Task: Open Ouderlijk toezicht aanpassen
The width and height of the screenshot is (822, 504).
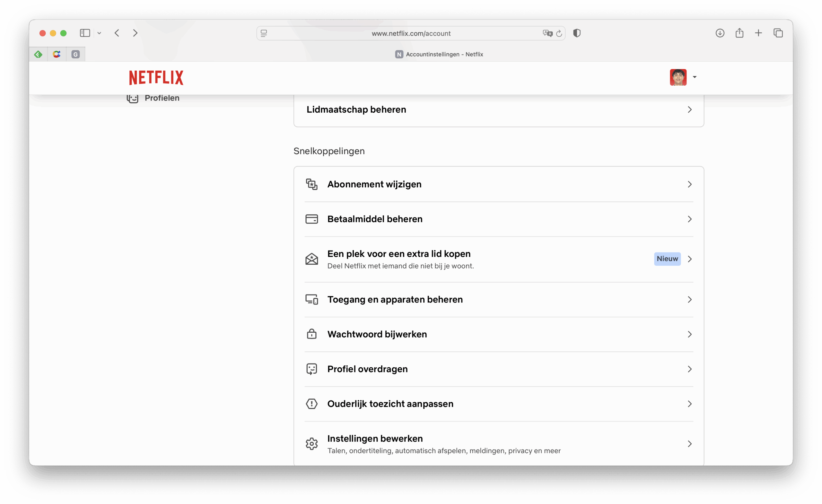Action: click(x=499, y=404)
